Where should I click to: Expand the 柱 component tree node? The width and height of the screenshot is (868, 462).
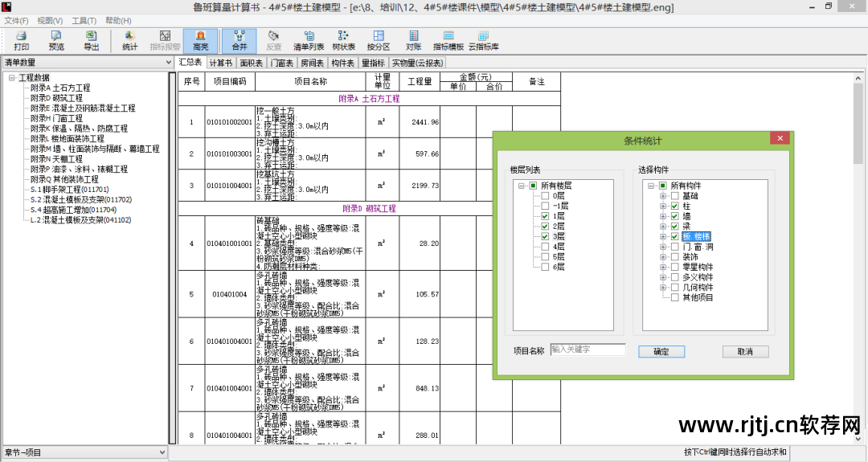663,206
